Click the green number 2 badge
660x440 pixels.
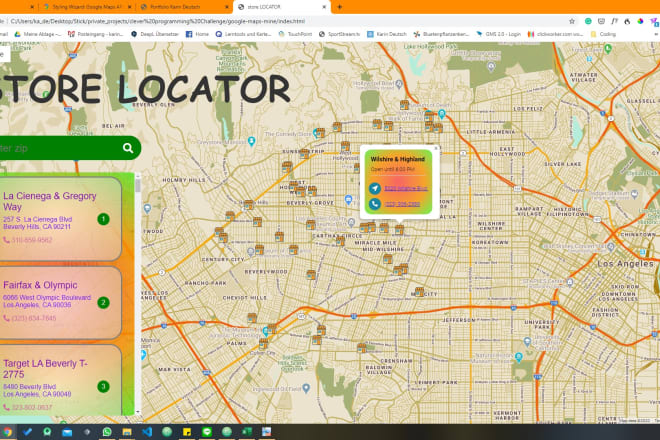pos(103,302)
